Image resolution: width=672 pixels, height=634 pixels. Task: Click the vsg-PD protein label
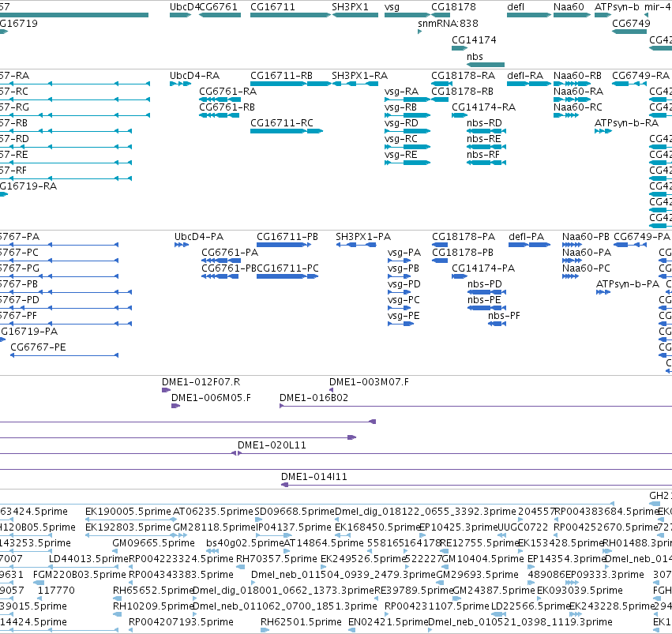pyautogui.click(x=404, y=284)
